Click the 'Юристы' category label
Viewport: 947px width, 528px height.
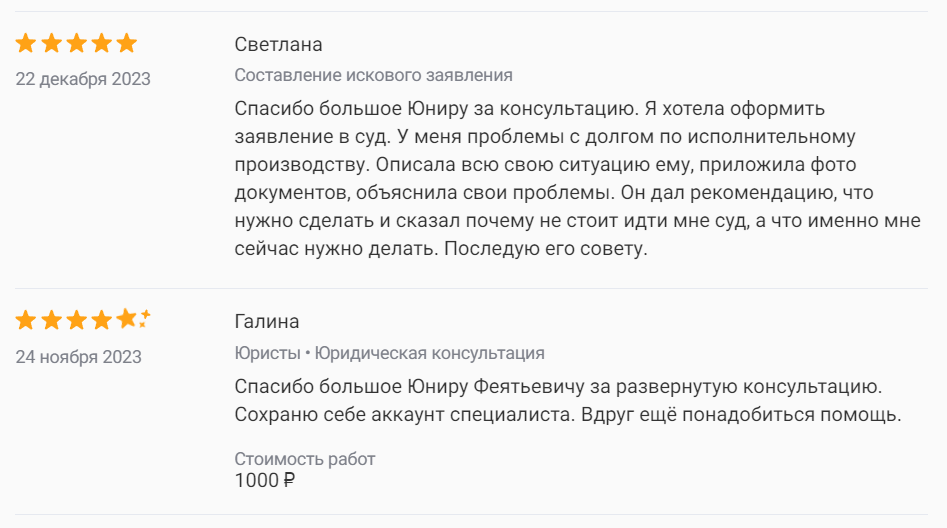click(267, 353)
